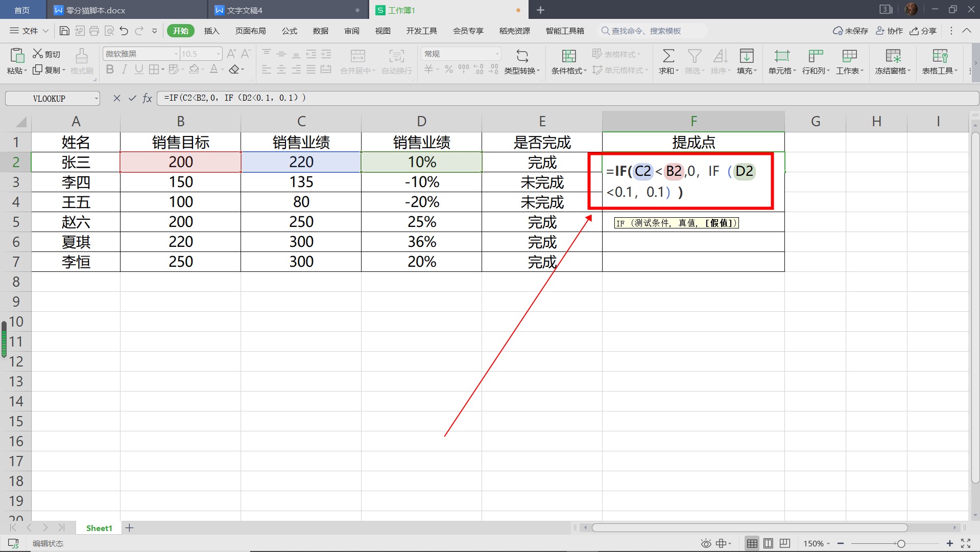Open the Insert (插入) ribbon tab
Image resolution: width=980 pixels, height=552 pixels.
click(211, 31)
